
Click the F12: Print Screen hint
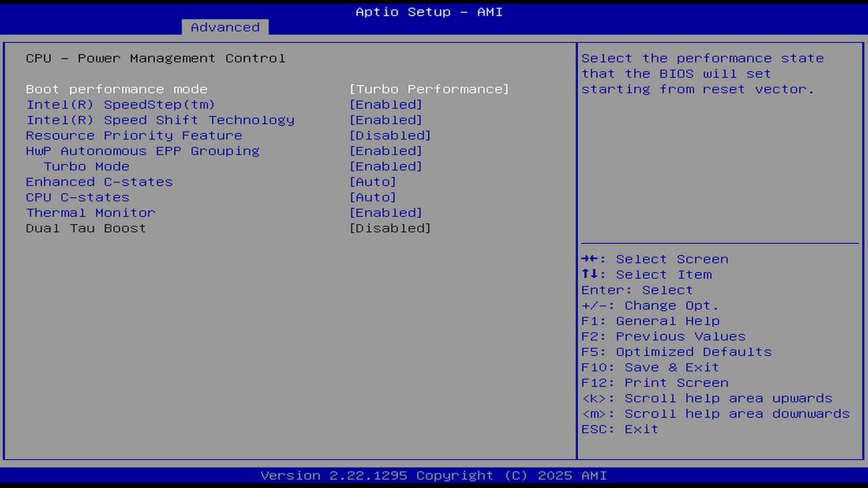[655, 383]
